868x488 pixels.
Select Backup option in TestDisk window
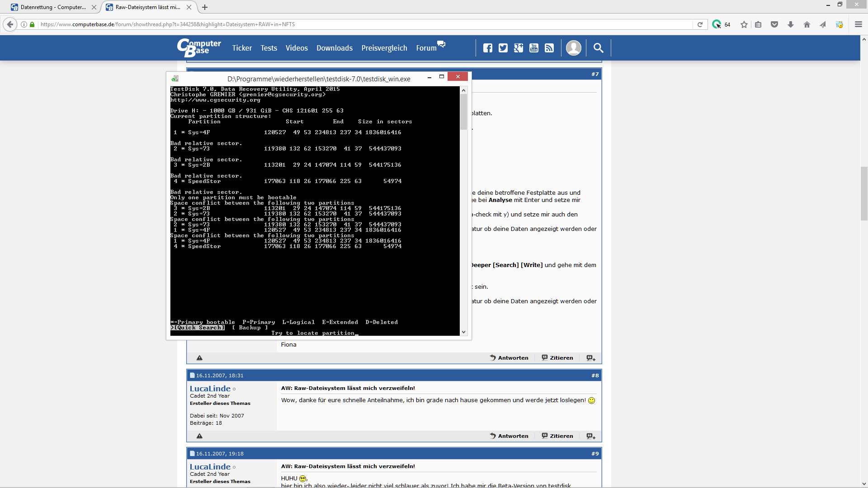(x=250, y=328)
